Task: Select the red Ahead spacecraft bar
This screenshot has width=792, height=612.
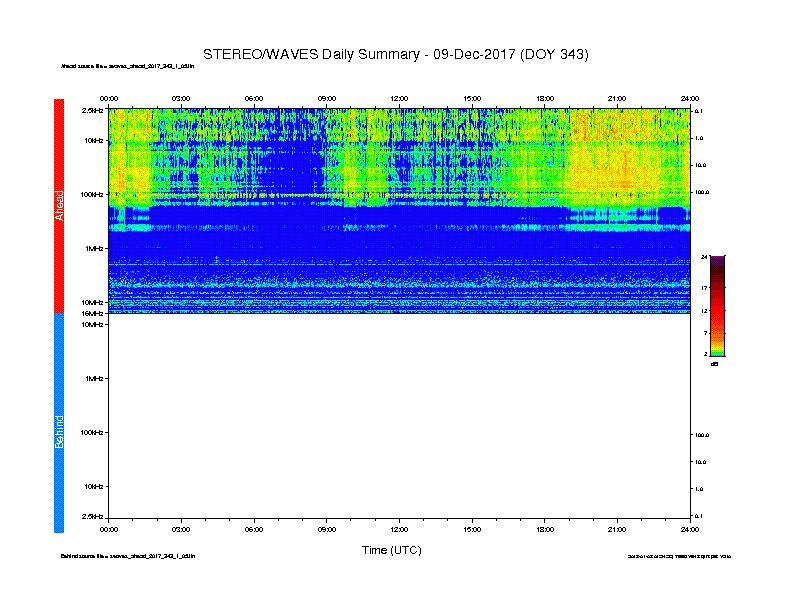Action: [x=59, y=206]
